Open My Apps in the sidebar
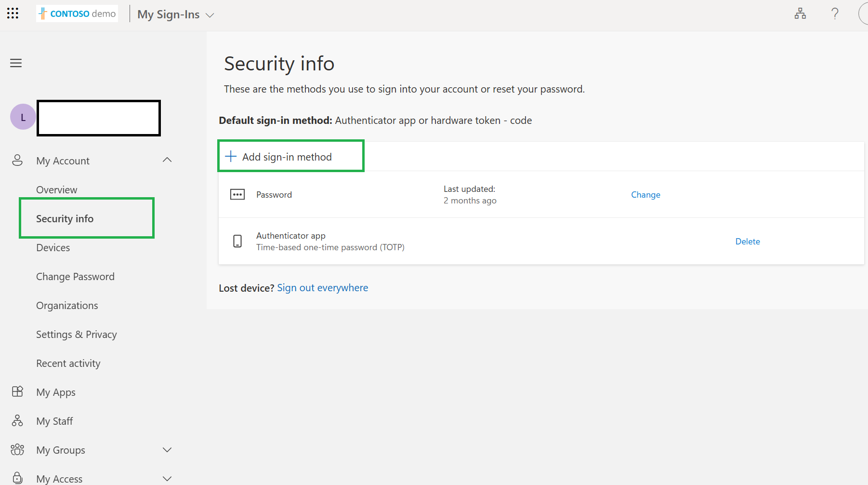This screenshot has width=868, height=485. coord(56,392)
